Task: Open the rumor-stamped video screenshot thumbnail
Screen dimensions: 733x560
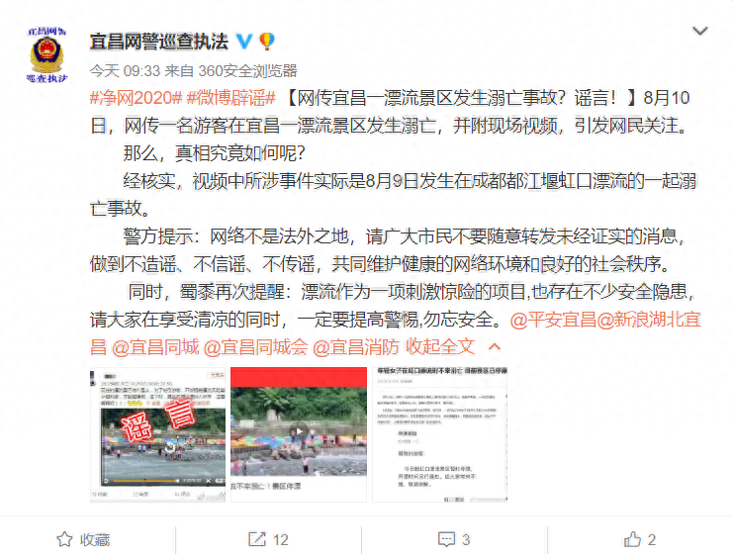Action: point(157,434)
